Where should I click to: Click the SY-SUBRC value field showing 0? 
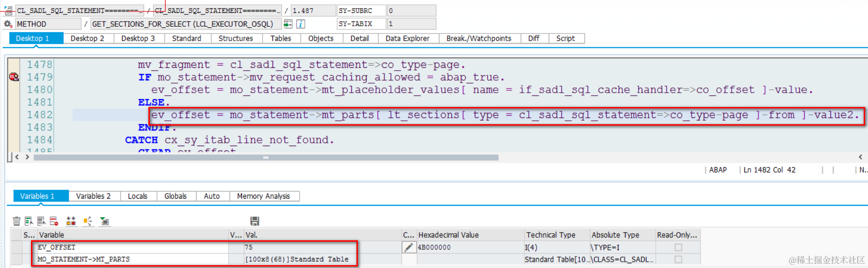coord(411,11)
